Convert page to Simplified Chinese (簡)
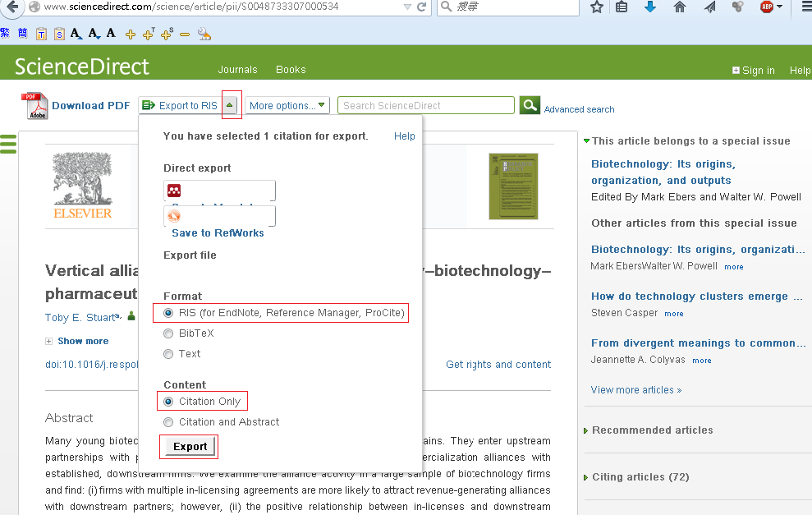Viewport: 812px width, 515px height. click(x=23, y=34)
